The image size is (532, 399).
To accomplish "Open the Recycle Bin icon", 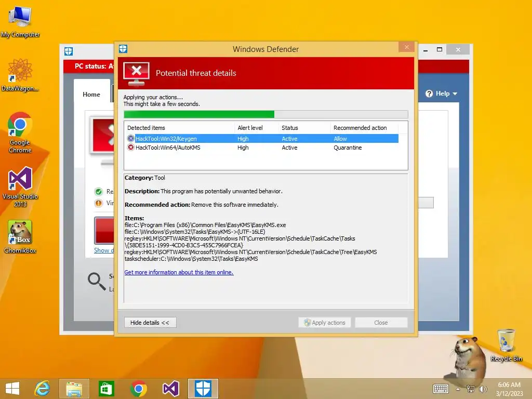I will [x=506, y=345].
